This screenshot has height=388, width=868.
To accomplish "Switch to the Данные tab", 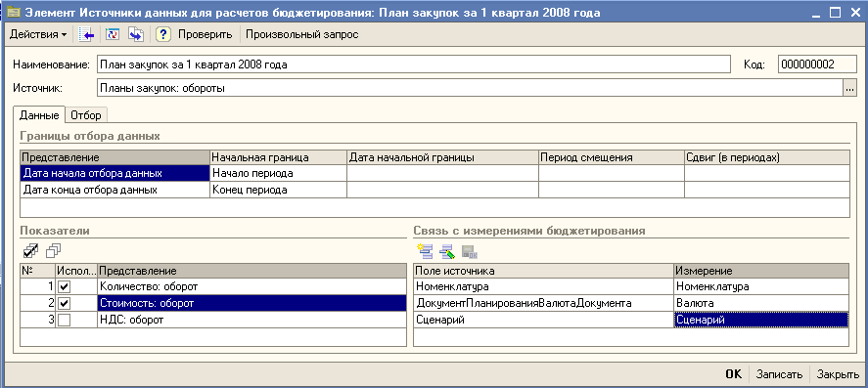I will tap(39, 115).
